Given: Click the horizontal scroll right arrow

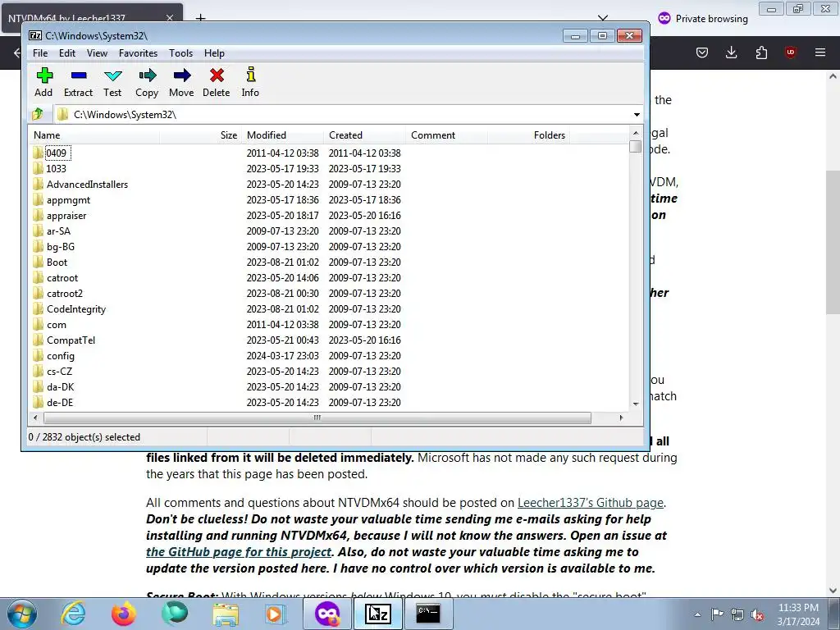Looking at the screenshot, I should 621,418.
